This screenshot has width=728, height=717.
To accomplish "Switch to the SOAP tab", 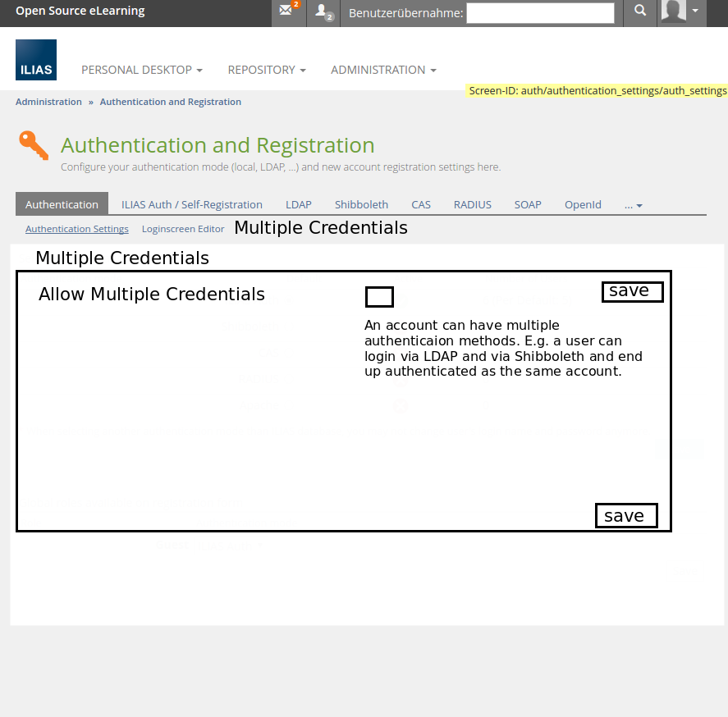I will point(528,204).
